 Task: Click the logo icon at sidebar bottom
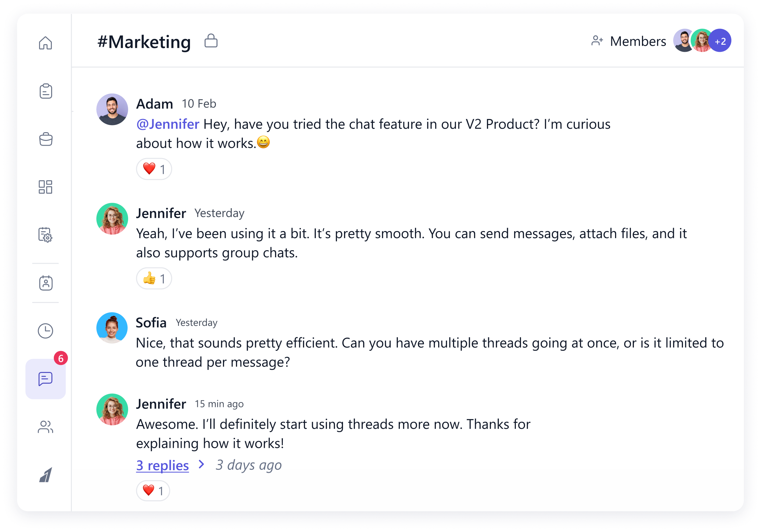point(45,475)
